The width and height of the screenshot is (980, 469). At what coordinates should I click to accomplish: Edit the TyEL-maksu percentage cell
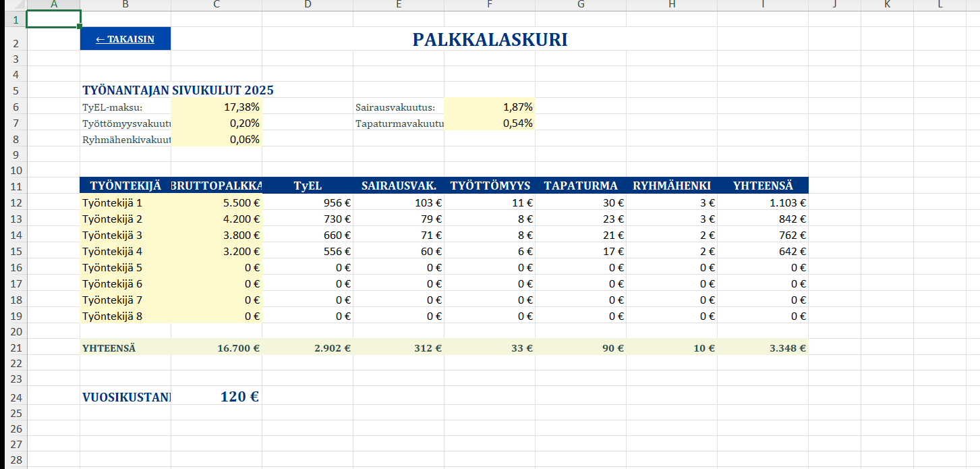click(x=216, y=107)
